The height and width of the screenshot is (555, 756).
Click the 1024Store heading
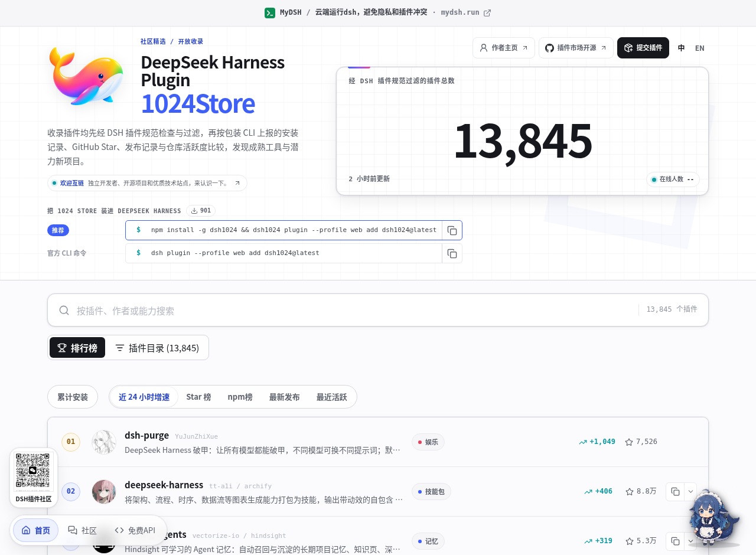click(198, 104)
